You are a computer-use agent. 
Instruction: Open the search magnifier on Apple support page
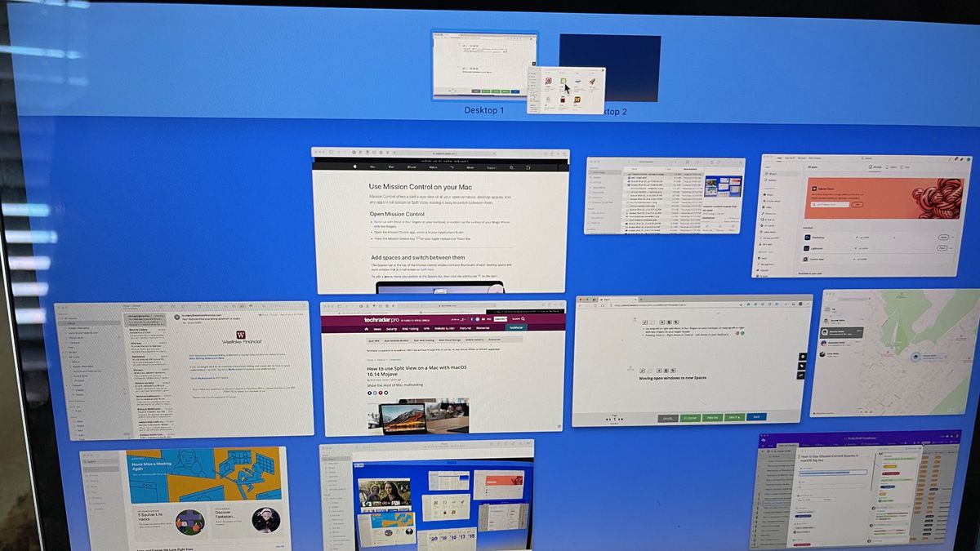511,167
